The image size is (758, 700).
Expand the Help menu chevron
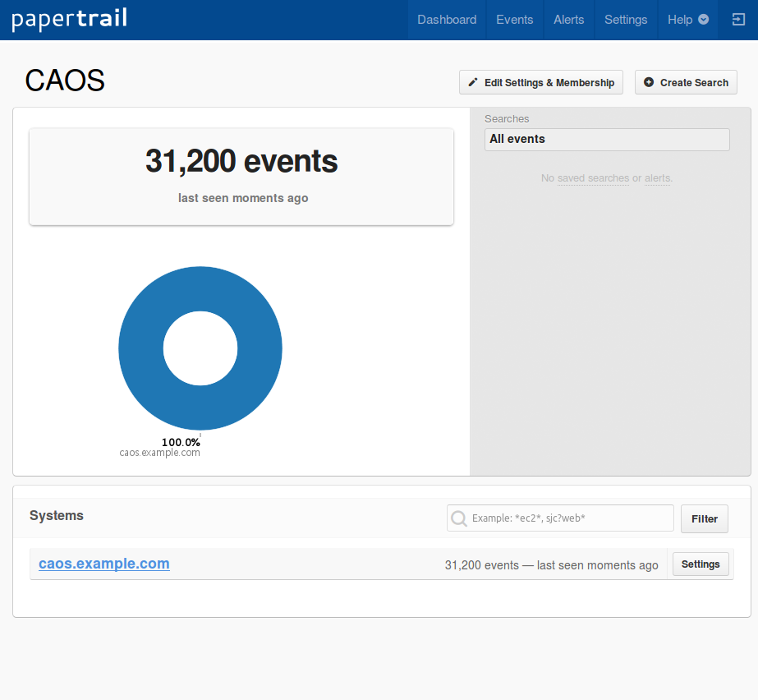click(704, 20)
